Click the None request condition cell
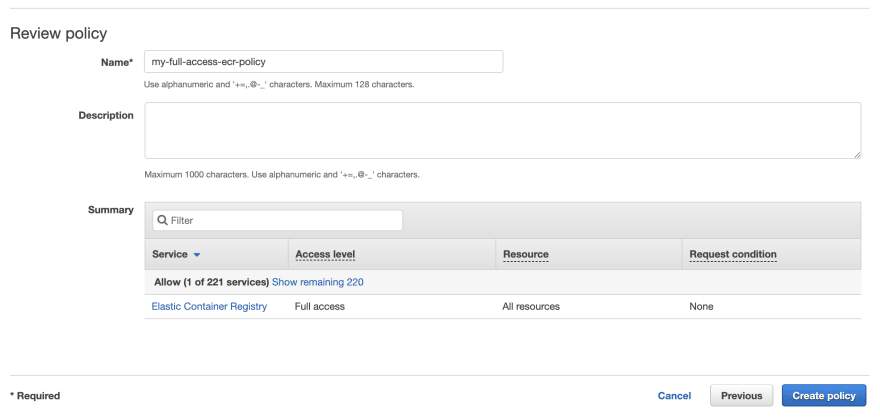This screenshot has width=880, height=420. (x=702, y=307)
